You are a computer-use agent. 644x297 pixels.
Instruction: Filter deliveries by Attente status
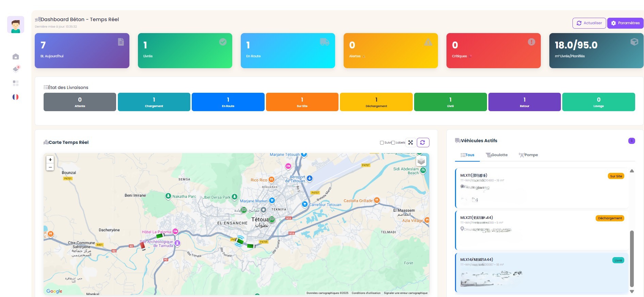[x=80, y=102]
